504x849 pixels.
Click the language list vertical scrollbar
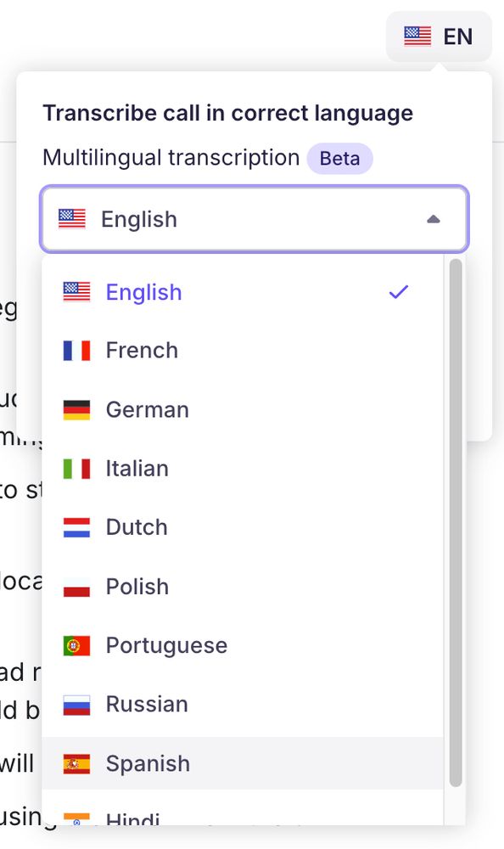pyautogui.click(x=456, y=522)
